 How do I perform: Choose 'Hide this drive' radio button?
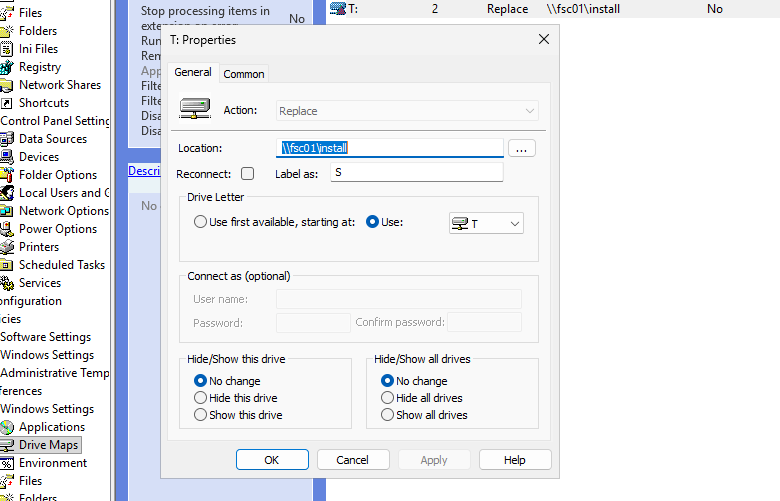point(201,398)
